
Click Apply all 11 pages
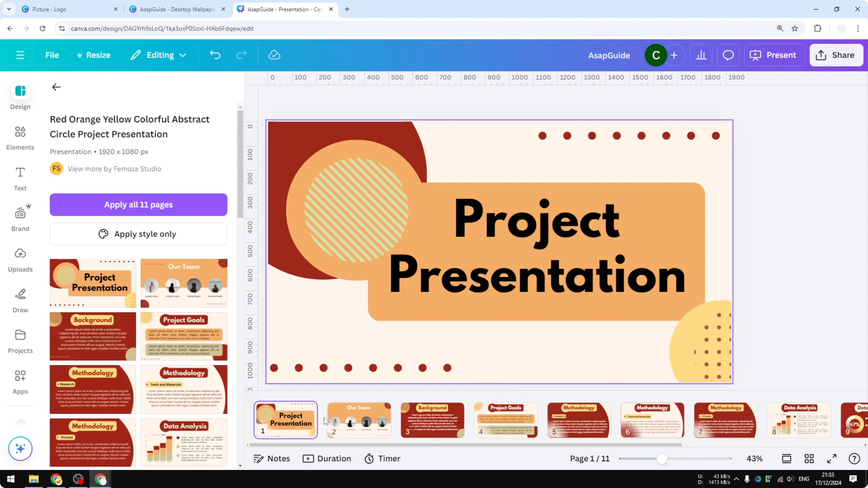(x=138, y=204)
